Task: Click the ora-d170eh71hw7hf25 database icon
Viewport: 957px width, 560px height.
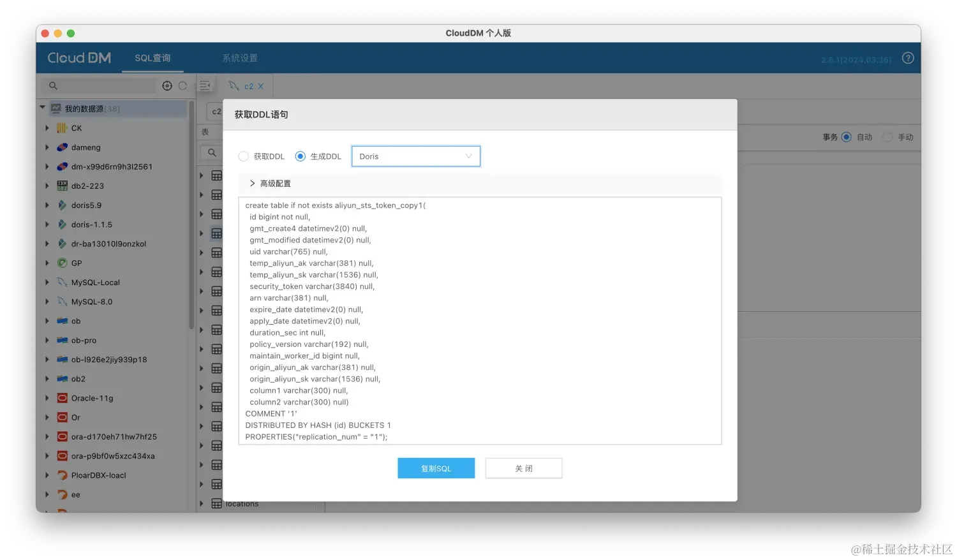Action: (62, 437)
